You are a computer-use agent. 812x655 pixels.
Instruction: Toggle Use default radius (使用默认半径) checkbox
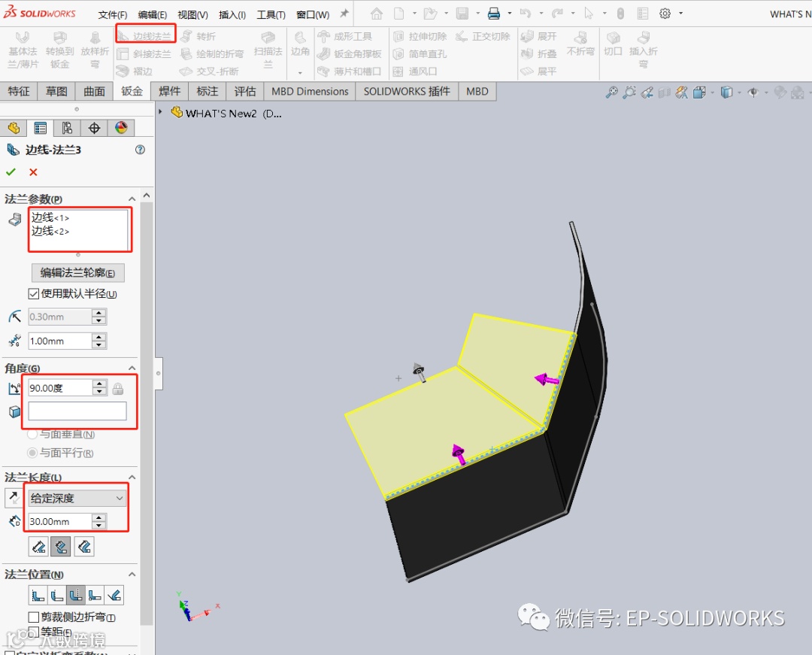[34, 294]
